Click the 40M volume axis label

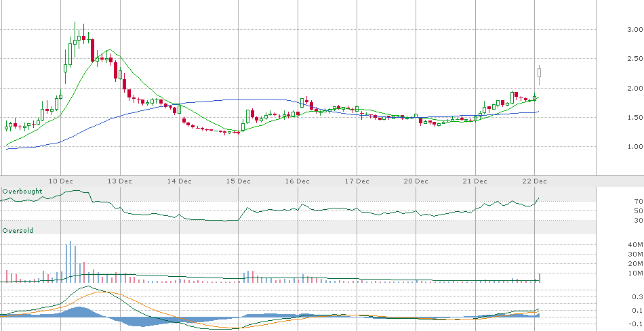(x=635, y=245)
